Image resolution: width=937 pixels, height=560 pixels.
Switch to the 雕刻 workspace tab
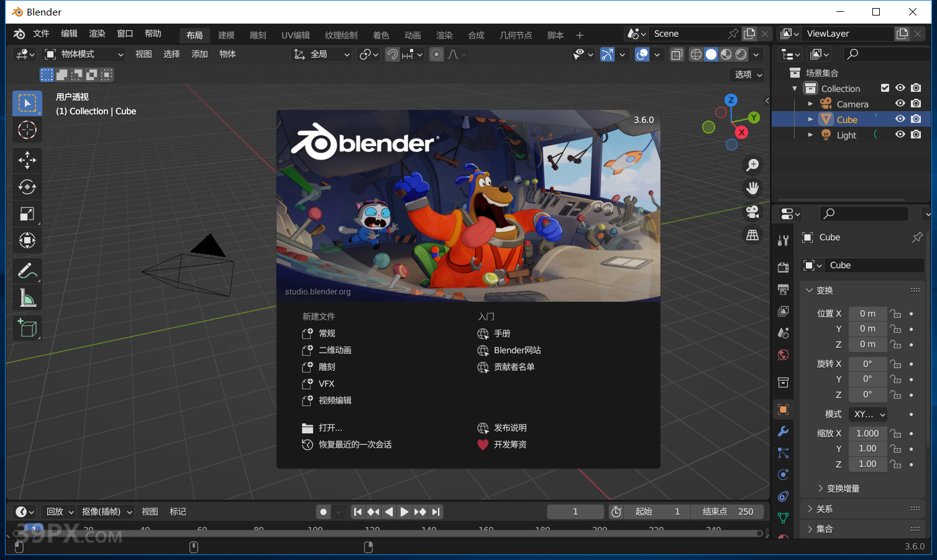[x=258, y=35]
